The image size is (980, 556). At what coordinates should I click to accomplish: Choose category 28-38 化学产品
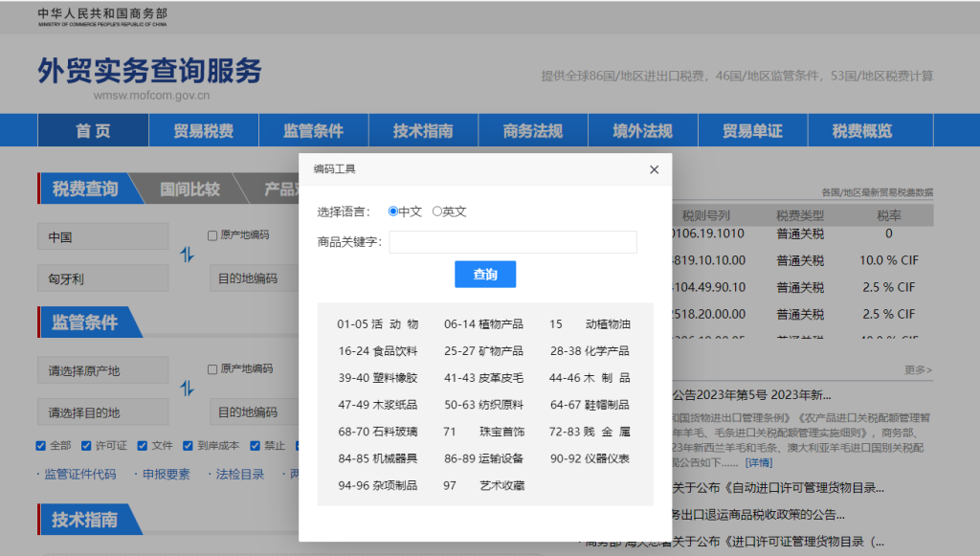coord(590,351)
